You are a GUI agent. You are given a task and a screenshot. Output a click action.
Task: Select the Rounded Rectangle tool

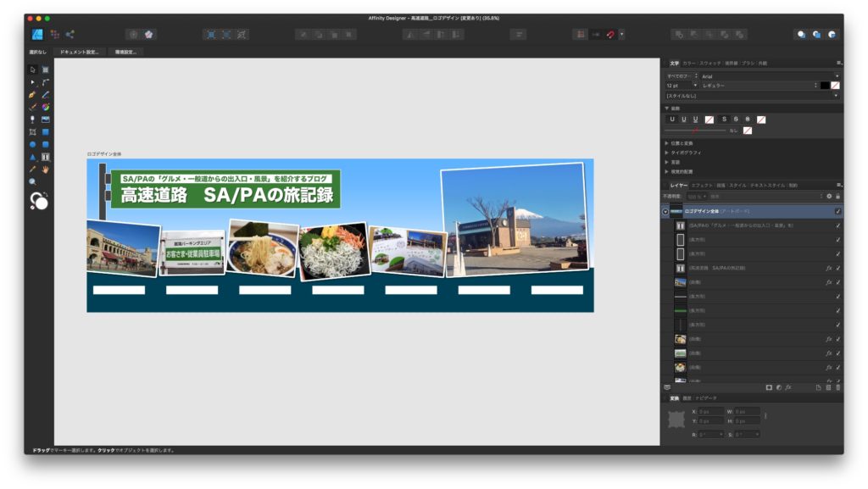tap(46, 144)
